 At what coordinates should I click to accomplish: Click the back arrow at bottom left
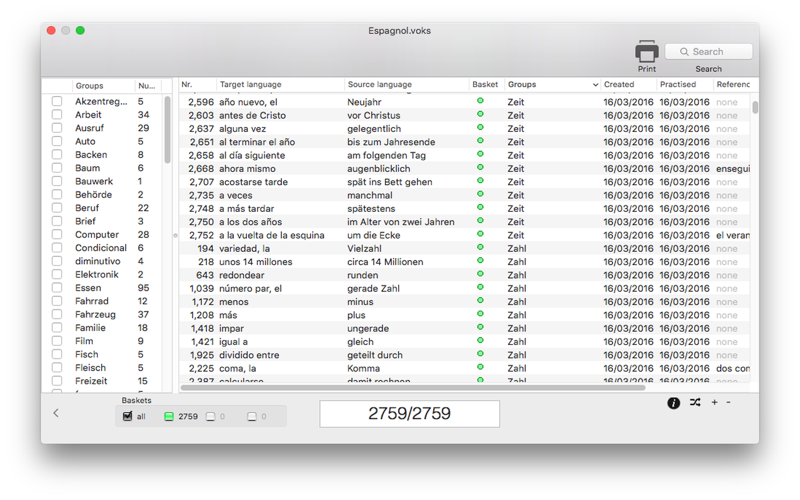pyautogui.click(x=56, y=413)
